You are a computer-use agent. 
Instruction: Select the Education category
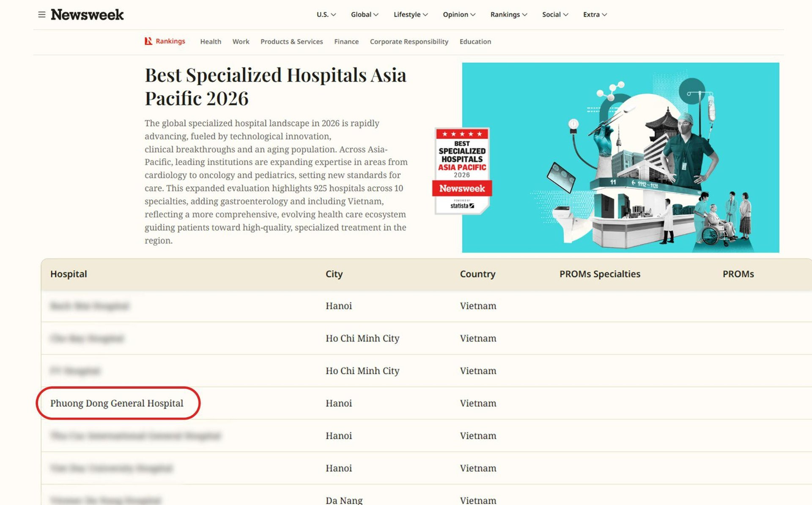475,41
